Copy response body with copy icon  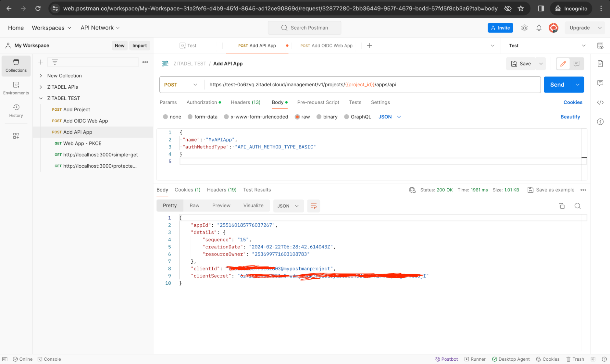coord(561,206)
